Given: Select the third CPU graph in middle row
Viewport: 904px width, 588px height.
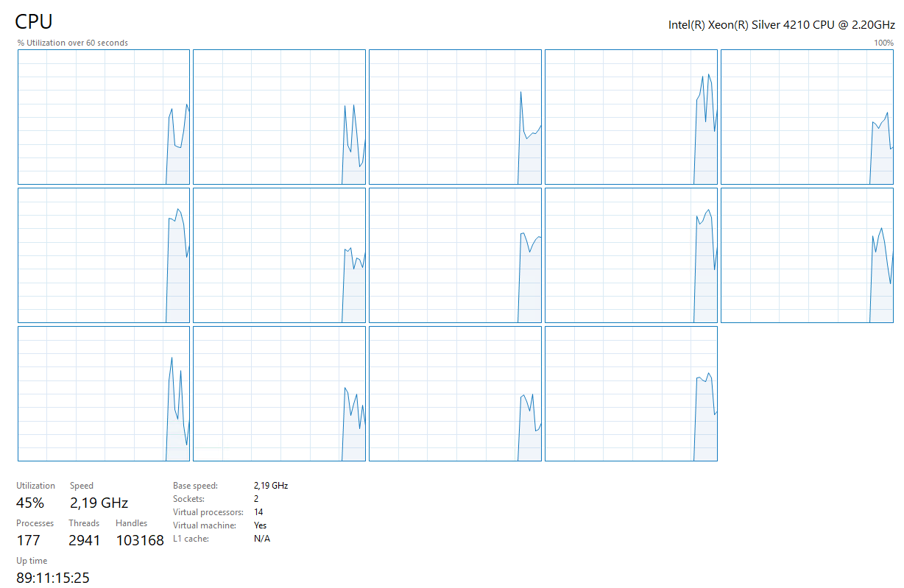Looking at the screenshot, I should pyautogui.click(x=456, y=255).
